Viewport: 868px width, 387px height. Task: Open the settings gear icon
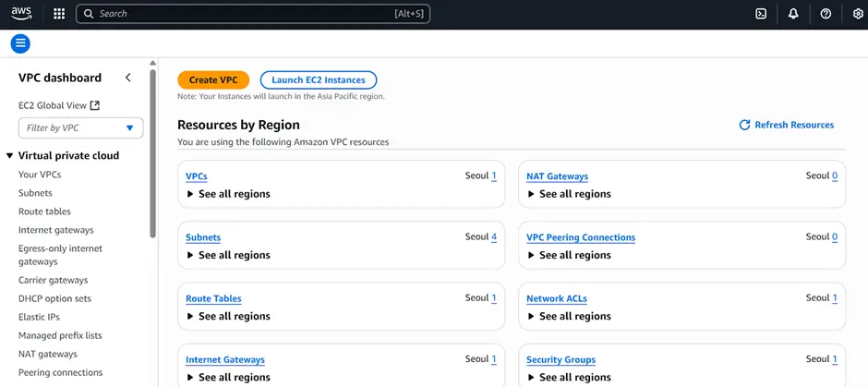(x=858, y=14)
